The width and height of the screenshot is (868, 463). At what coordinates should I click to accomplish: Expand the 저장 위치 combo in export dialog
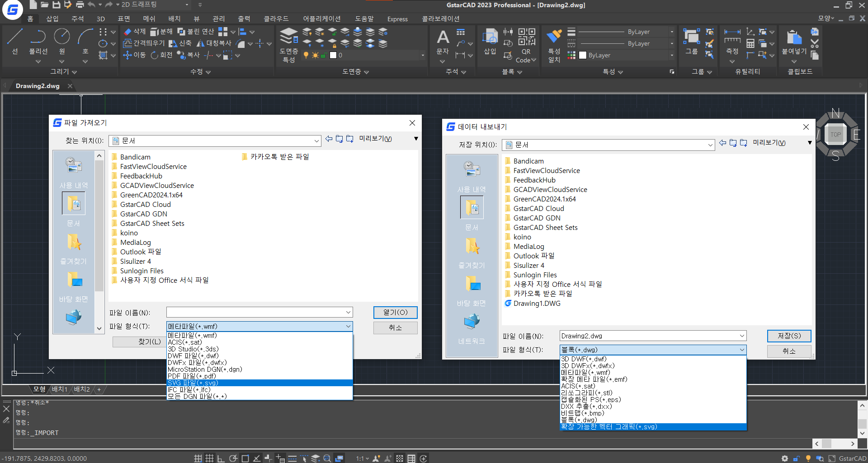coord(710,145)
